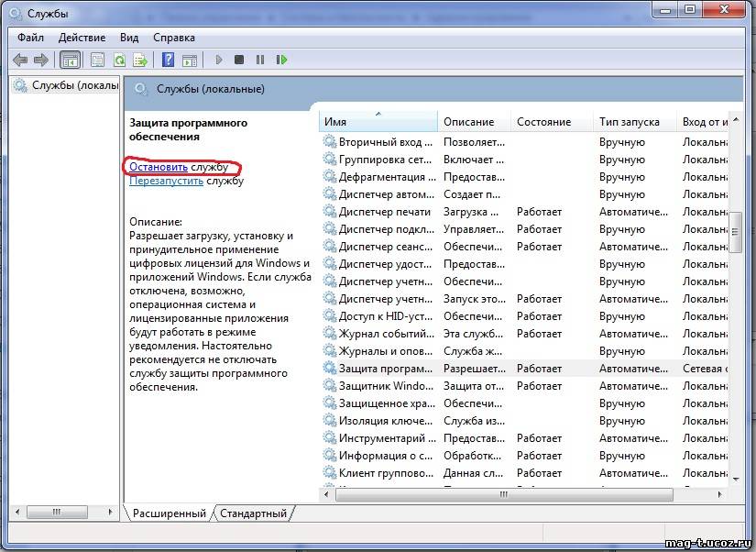This screenshot has width=756, height=552.
Task: Click the services list vertical scrollbar thumb
Action: tap(736, 232)
